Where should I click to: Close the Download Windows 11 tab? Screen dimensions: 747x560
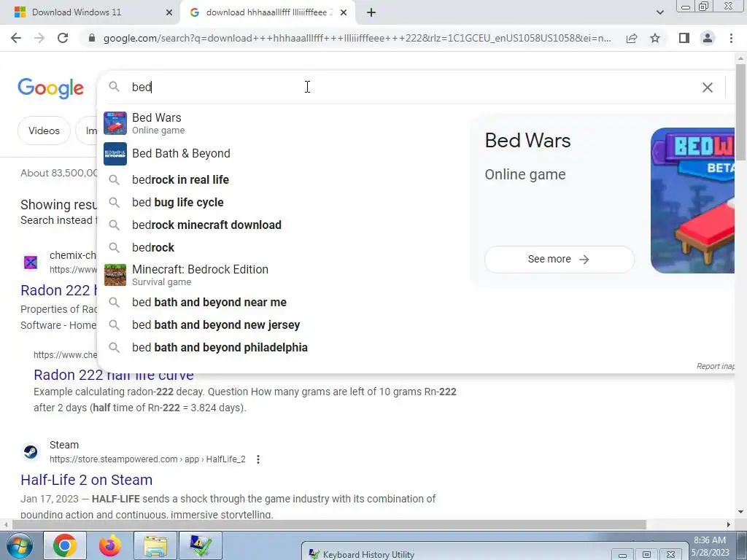coord(169,12)
